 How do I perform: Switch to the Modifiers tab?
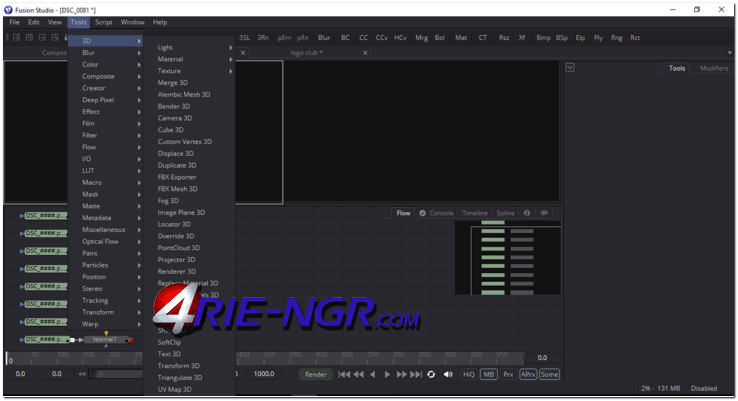(714, 68)
